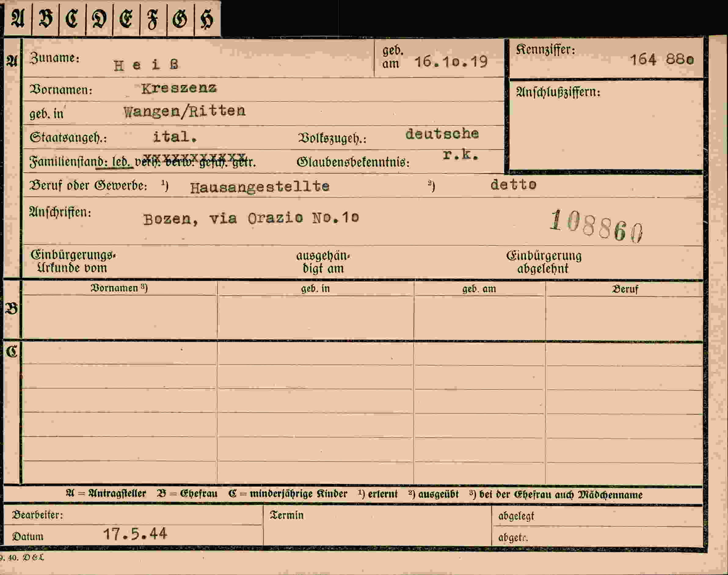Click the 'bei der Ehefrau auch Mädchenname' footnote
The image size is (728, 575).
[561, 495]
